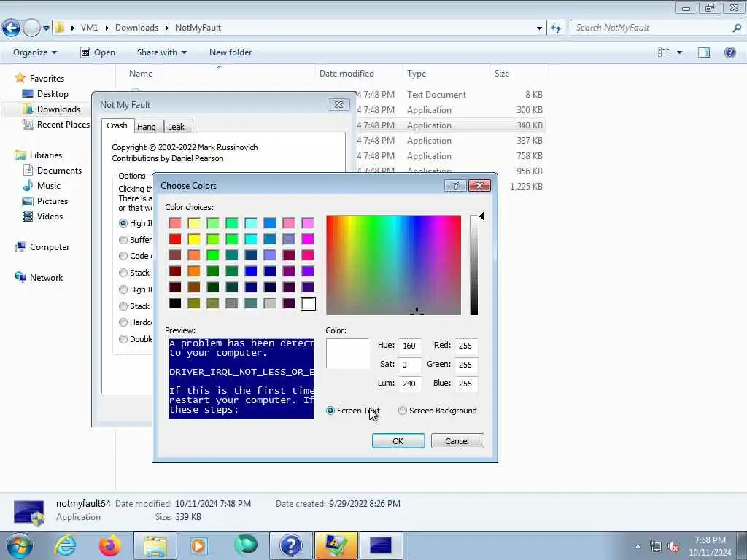Click the Red value field

466,346
